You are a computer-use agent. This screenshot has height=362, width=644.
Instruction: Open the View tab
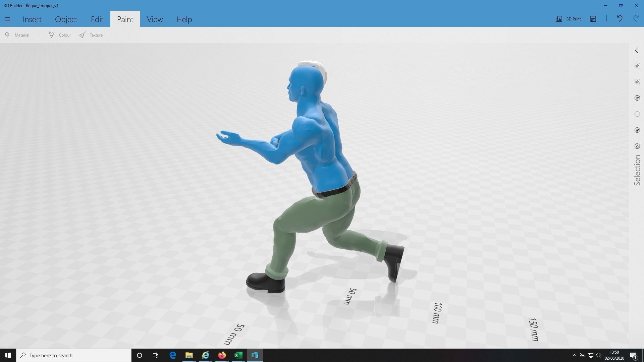pyautogui.click(x=155, y=19)
